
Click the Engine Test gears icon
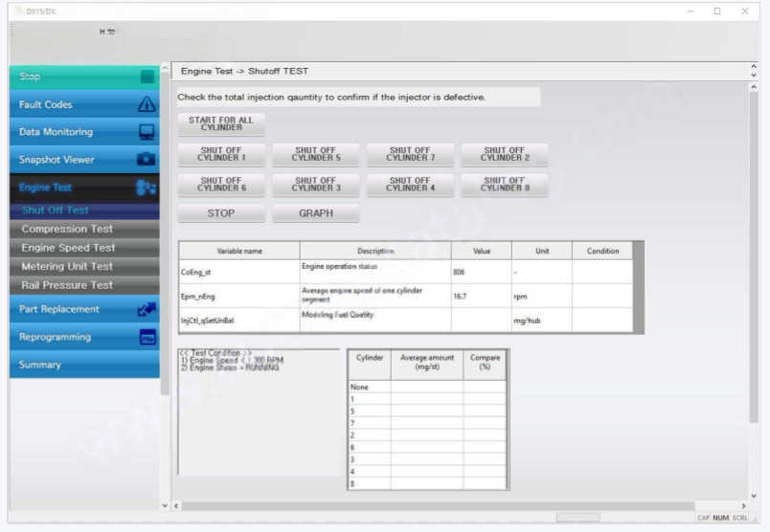coord(147,188)
